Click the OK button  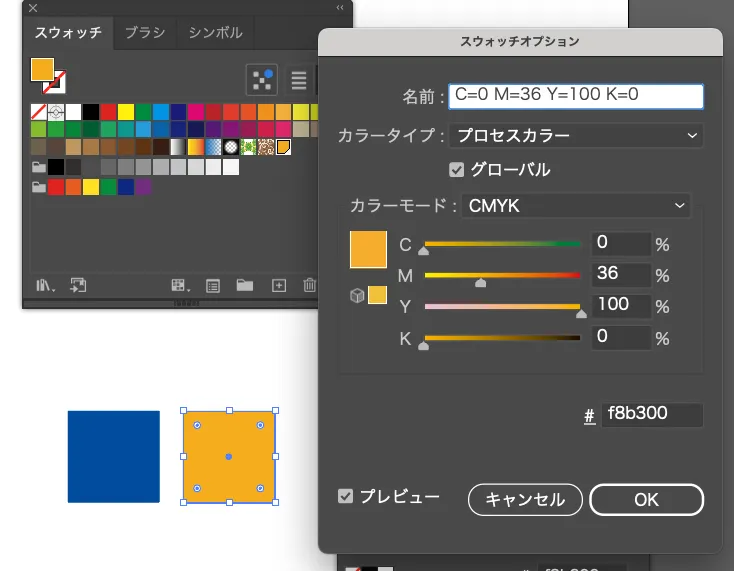click(646, 500)
